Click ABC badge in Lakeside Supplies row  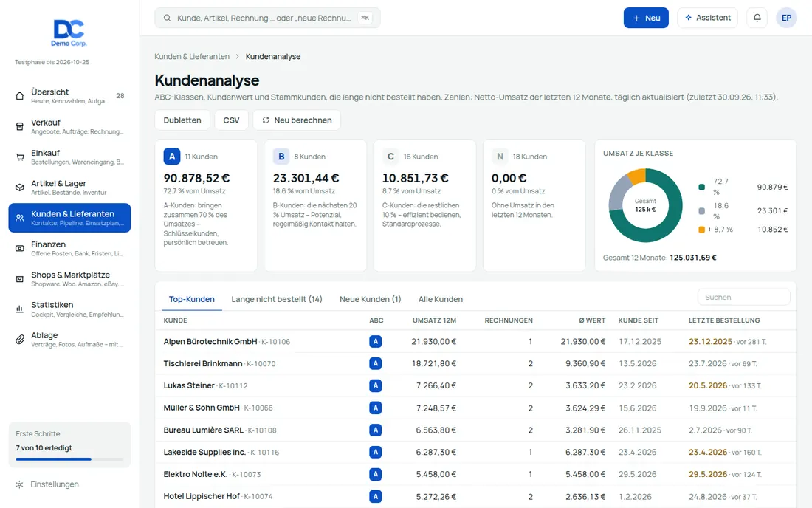pyautogui.click(x=376, y=452)
